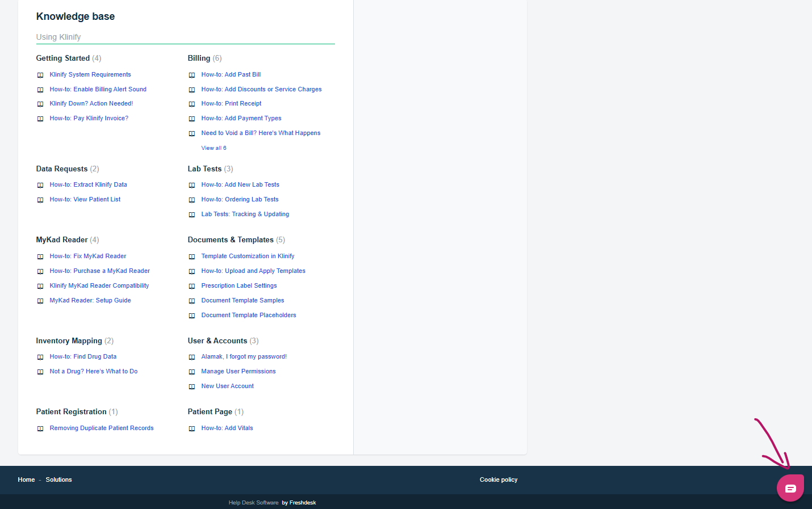Open How-to: Enable Billing Alert Sound article
812x509 pixels.
point(98,89)
